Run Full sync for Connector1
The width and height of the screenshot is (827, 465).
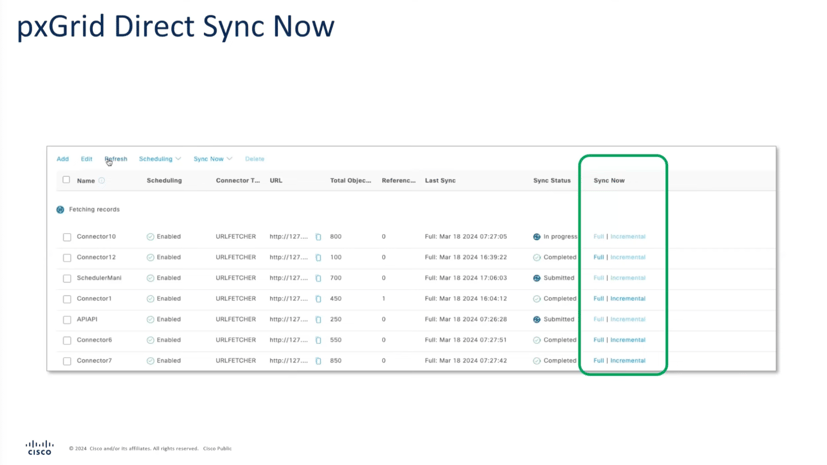coord(599,298)
